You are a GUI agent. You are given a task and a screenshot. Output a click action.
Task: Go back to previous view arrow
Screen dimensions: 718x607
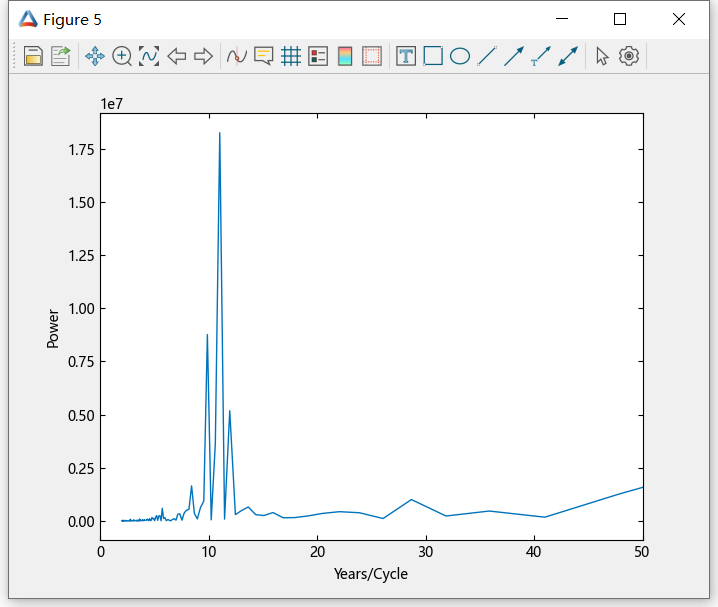coord(177,56)
